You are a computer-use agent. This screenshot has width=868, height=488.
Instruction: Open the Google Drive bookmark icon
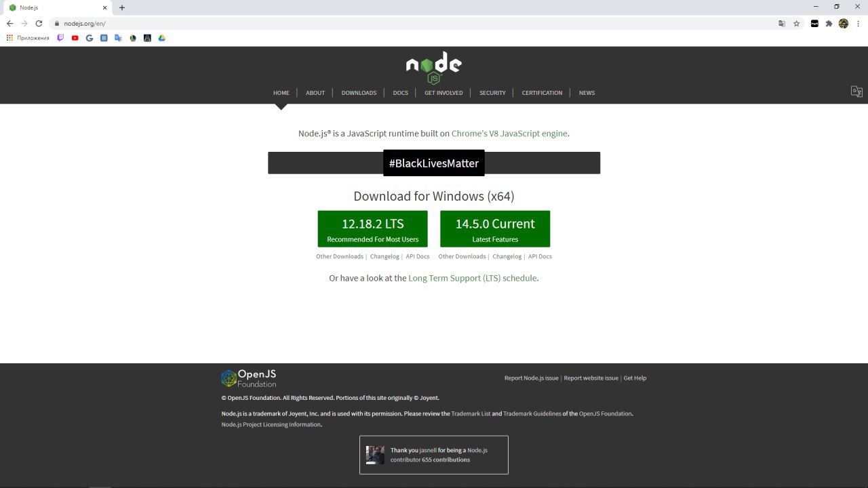(x=161, y=38)
